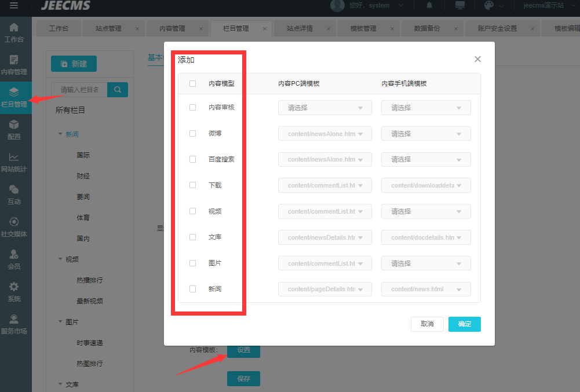
Task: Open the 系统 gear icon
Action: click(14, 287)
